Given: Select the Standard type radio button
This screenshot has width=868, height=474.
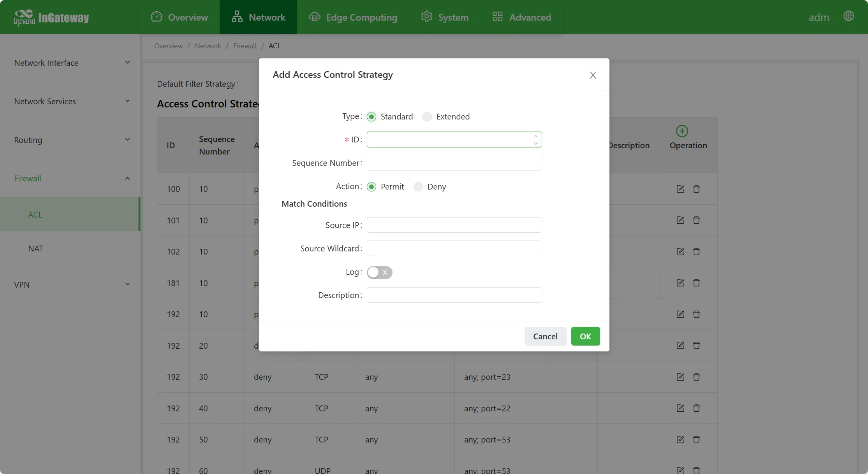Looking at the screenshot, I should (371, 117).
